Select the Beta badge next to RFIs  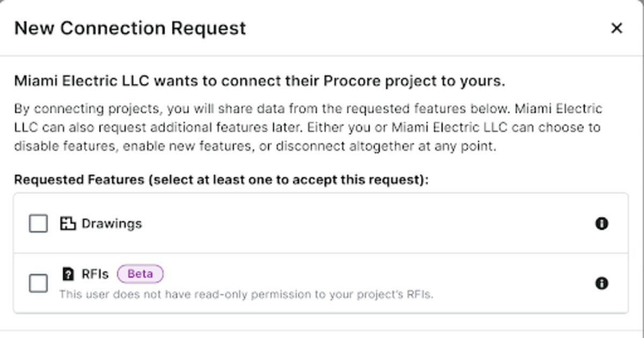click(x=141, y=273)
